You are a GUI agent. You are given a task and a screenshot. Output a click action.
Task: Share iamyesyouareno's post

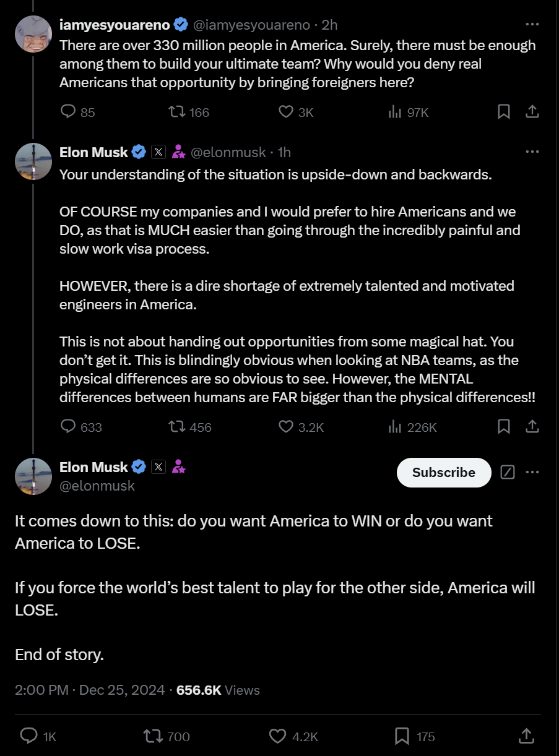pyautogui.click(x=532, y=112)
